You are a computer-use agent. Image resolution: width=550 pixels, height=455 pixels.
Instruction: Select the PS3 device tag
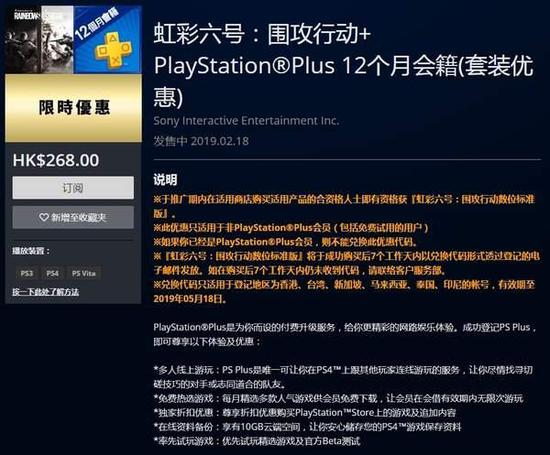(x=27, y=273)
